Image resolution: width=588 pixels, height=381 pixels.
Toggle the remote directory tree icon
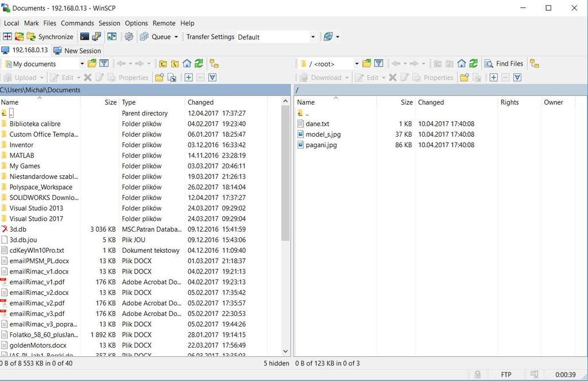pyautogui.click(x=535, y=63)
